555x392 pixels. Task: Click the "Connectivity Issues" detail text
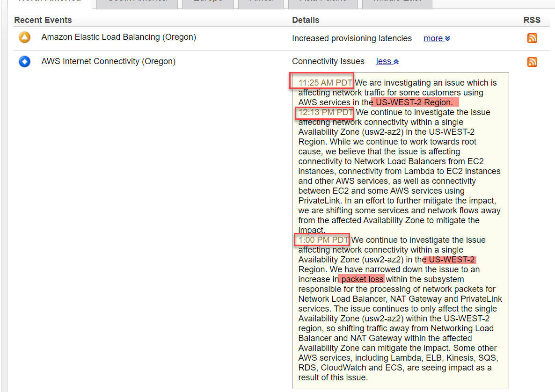[328, 61]
